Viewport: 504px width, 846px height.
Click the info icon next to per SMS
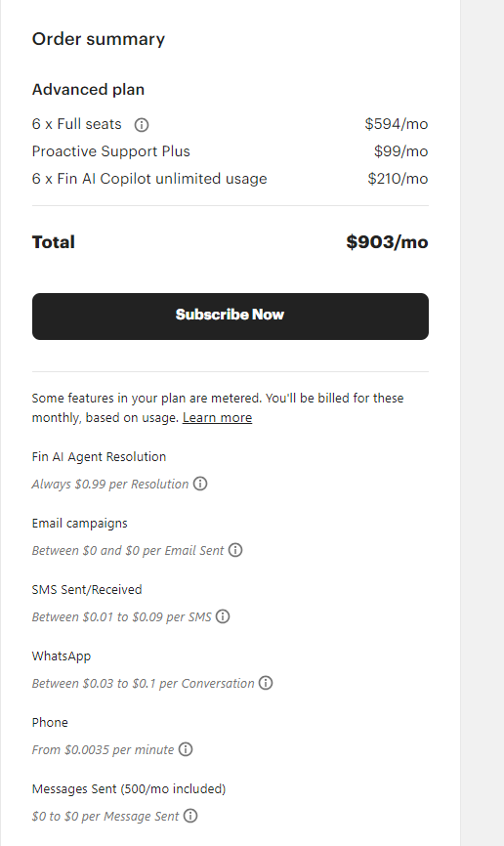[x=223, y=616]
